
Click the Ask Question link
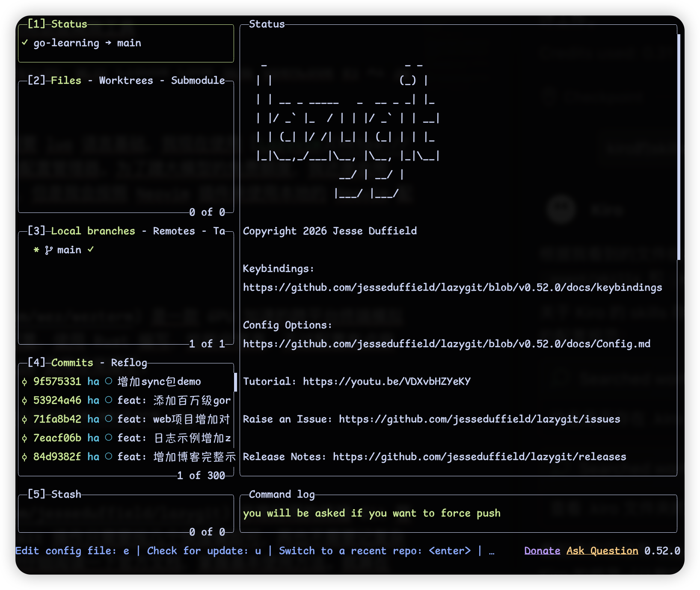(x=602, y=551)
